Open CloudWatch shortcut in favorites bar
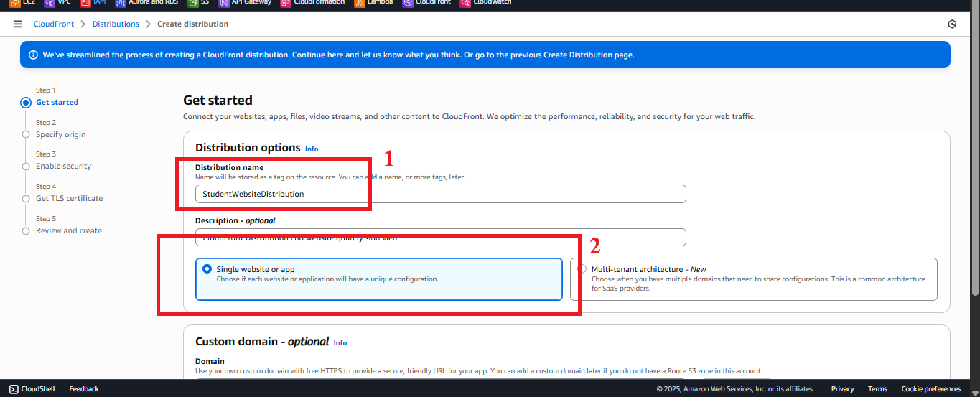This screenshot has width=980, height=397. pos(485,3)
